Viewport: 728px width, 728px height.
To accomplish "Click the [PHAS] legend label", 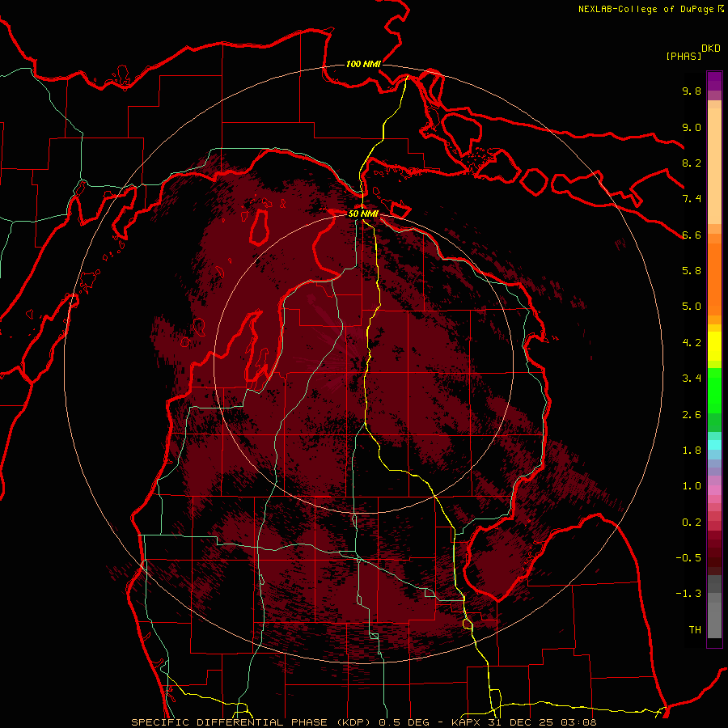I will [684, 56].
